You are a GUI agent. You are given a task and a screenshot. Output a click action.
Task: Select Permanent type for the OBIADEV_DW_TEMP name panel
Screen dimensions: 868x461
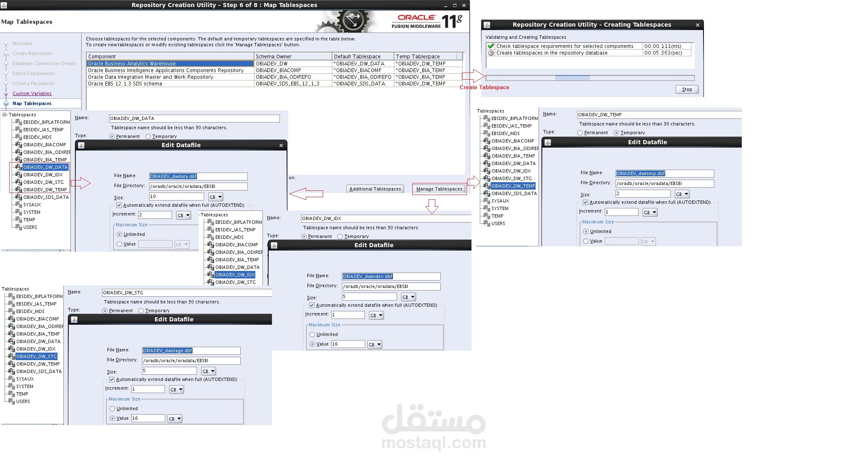click(x=580, y=133)
